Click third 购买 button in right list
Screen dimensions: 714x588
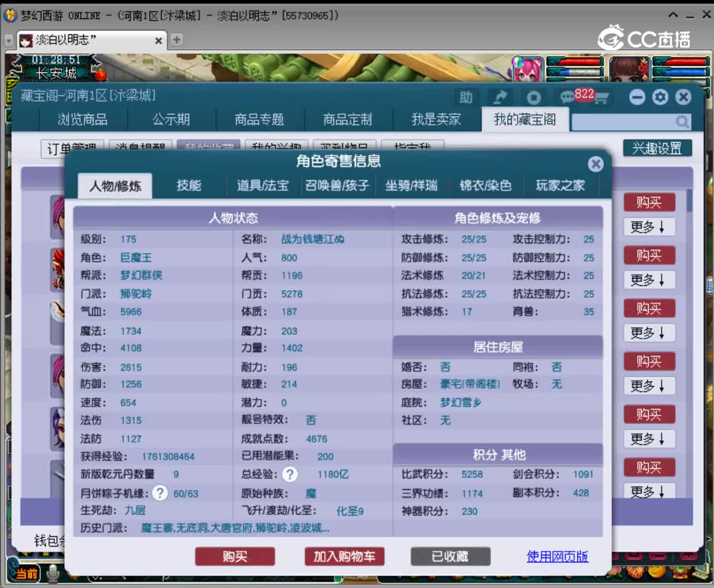point(649,308)
